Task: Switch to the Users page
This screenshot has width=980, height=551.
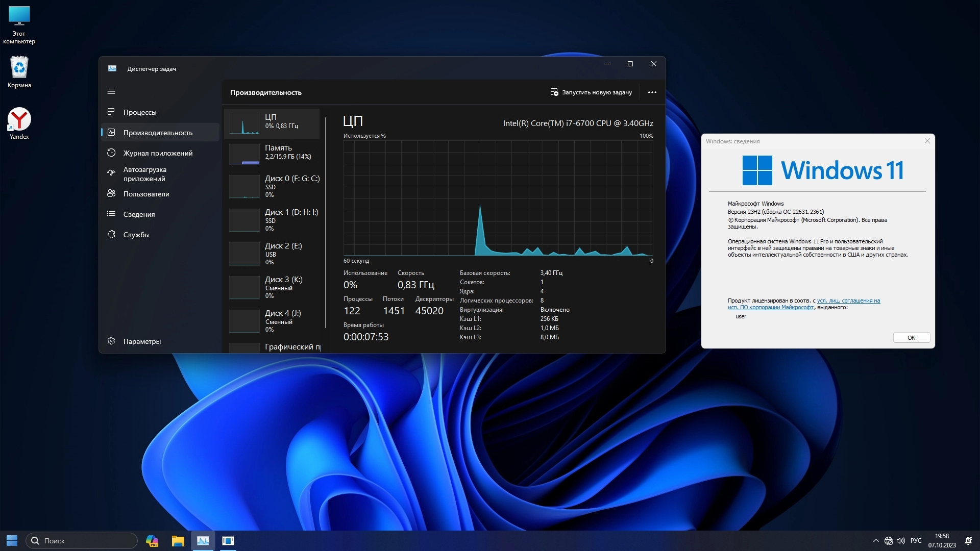Action: 146,194
